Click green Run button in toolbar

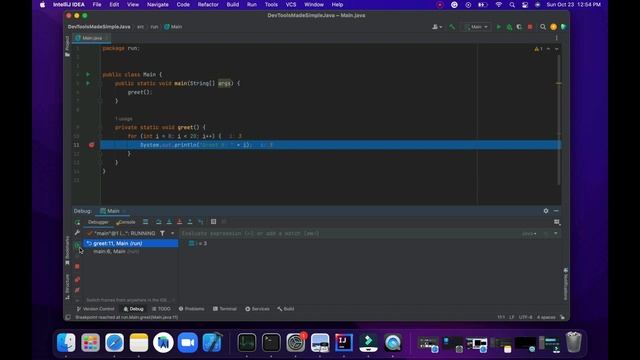click(x=498, y=27)
